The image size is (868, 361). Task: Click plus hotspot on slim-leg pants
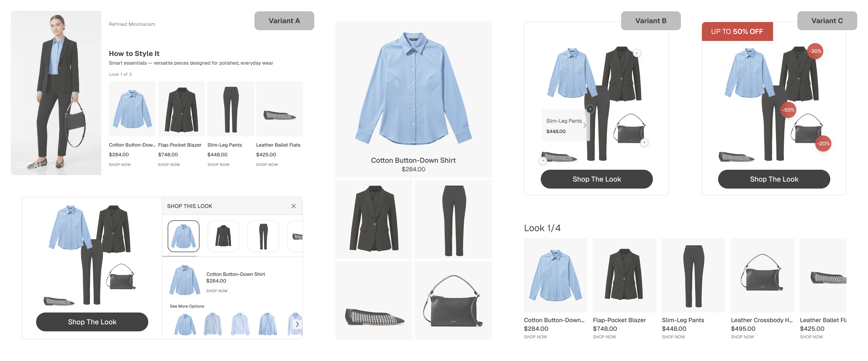pyautogui.click(x=590, y=109)
